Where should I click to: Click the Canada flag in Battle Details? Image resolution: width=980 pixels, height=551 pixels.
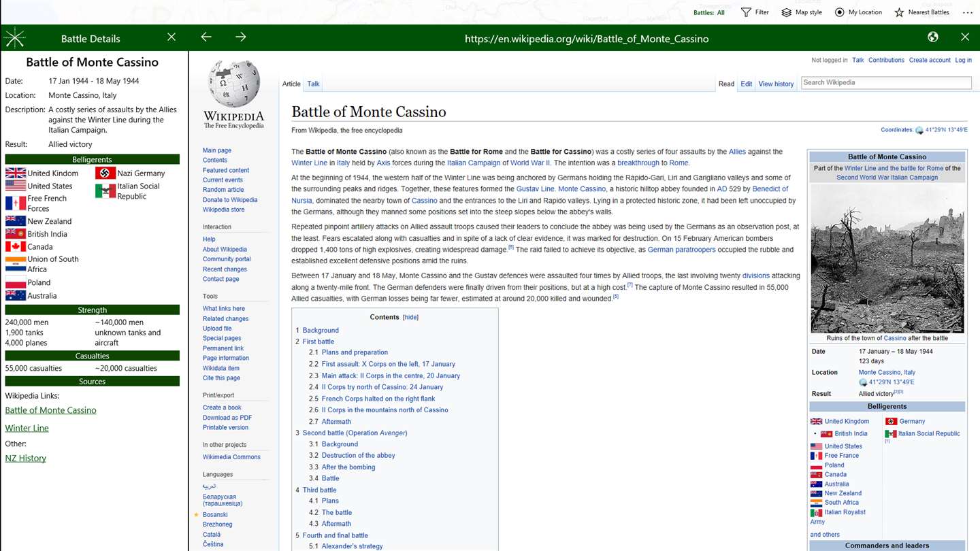(x=16, y=246)
